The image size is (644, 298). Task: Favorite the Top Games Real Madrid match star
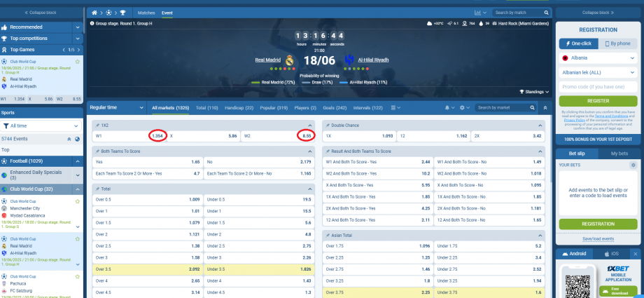click(77, 62)
